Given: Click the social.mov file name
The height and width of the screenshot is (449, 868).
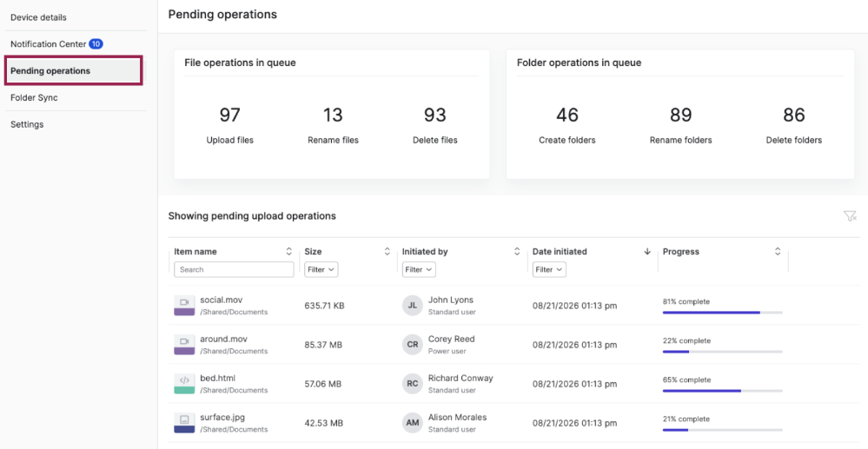Looking at the screenshot, I should tap(222, 300).
